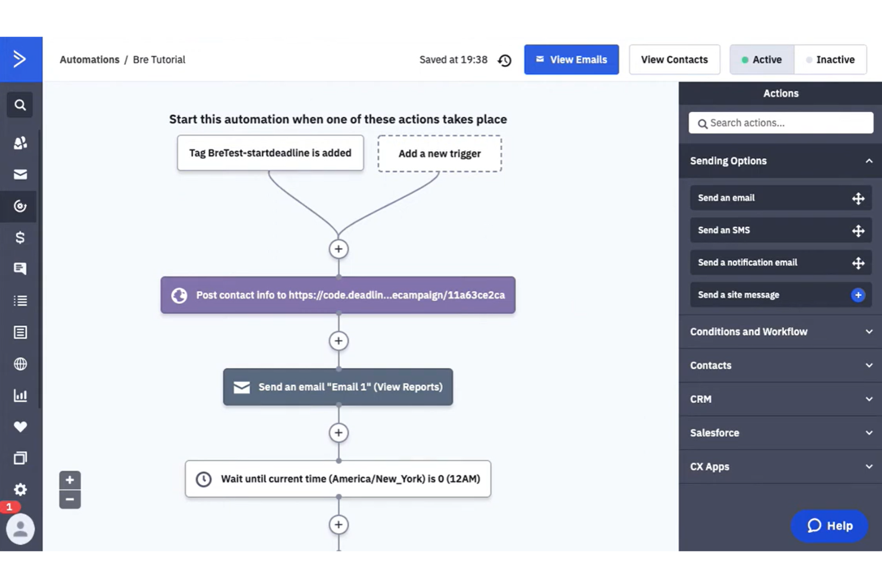Open Forms page icon in sidebar
882x588 pixels.
(20, 332)
